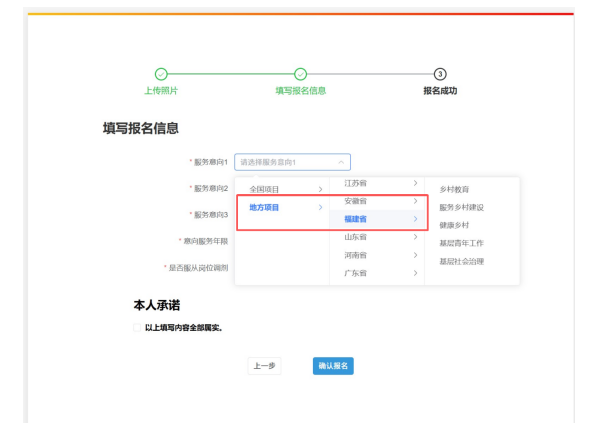Screen dimensions: 607x439
Task: Select 江苏省 in the province list
Action: coord(372,184)
